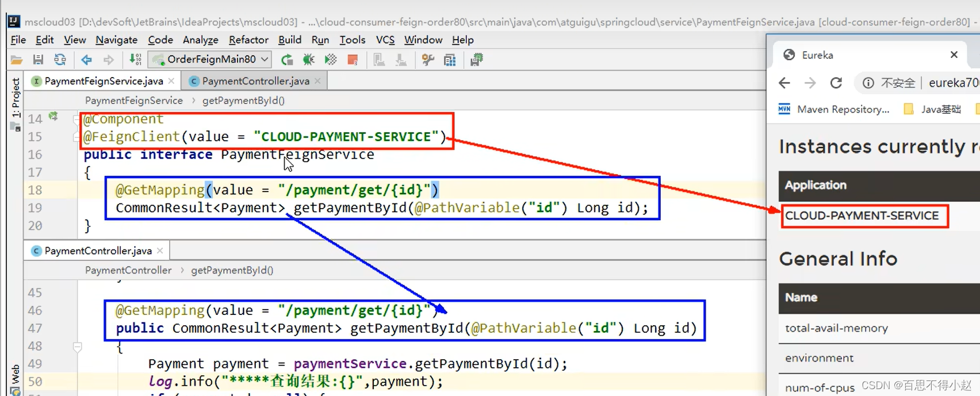Click the Build project icon with binary digits

point(135,59)
